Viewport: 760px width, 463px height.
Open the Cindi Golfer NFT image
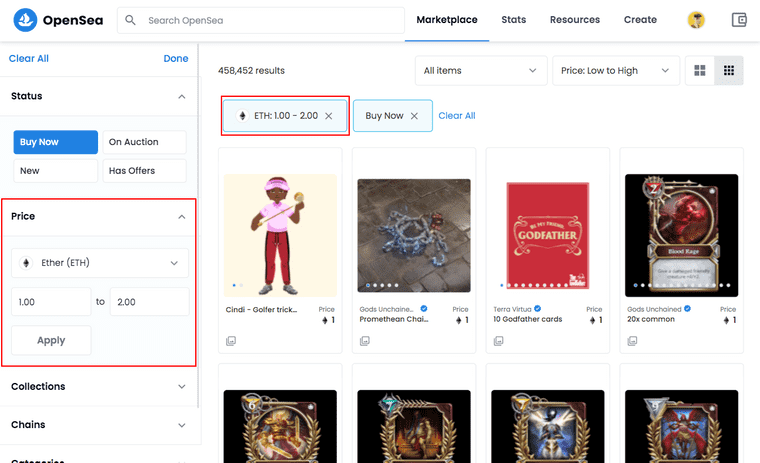click(x=280, y=236)
